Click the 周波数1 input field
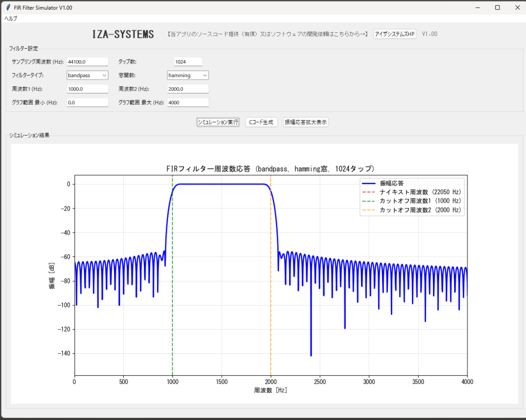Viewport: 526px width, 420px height. tap(87, 89)
